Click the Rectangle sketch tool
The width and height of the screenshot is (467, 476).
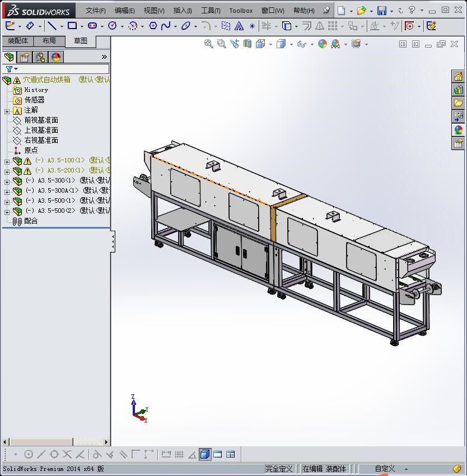[72, 26]
